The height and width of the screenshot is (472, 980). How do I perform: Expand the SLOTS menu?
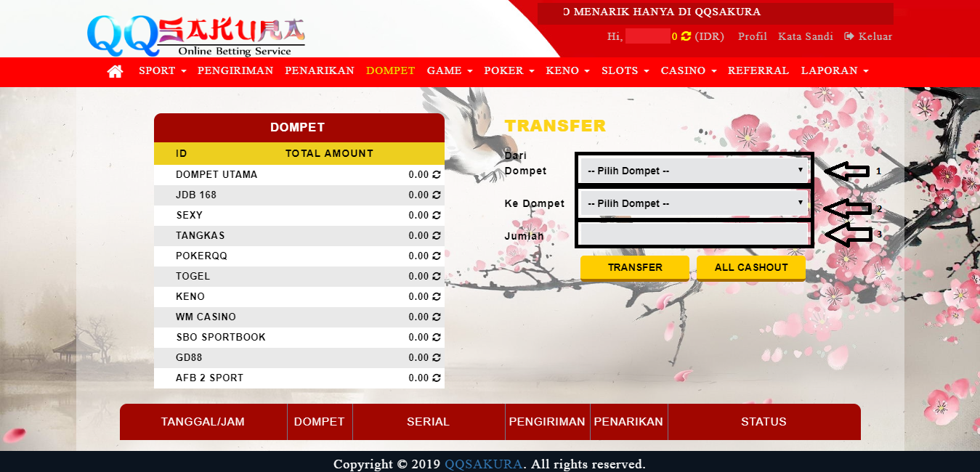click(x=625, y=71)
